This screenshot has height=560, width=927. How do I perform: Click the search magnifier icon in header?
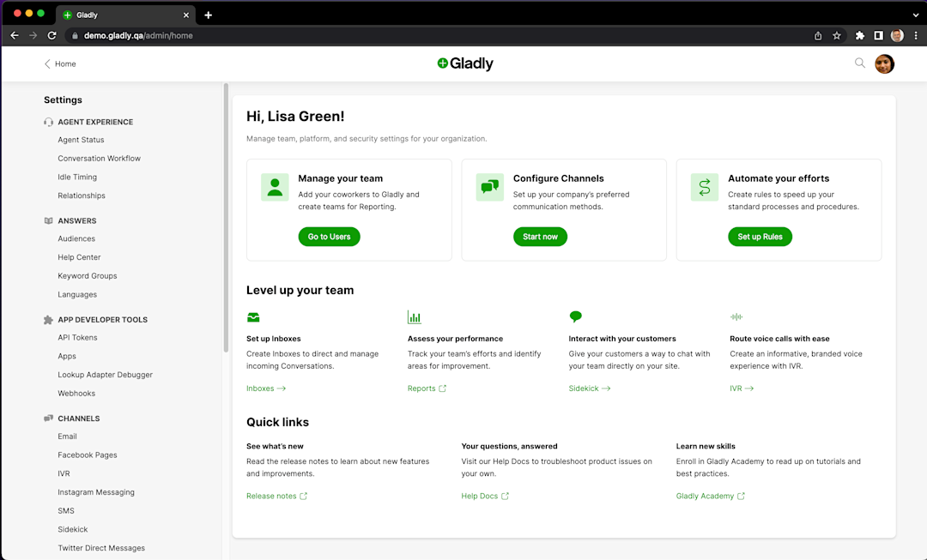[859, 63]
